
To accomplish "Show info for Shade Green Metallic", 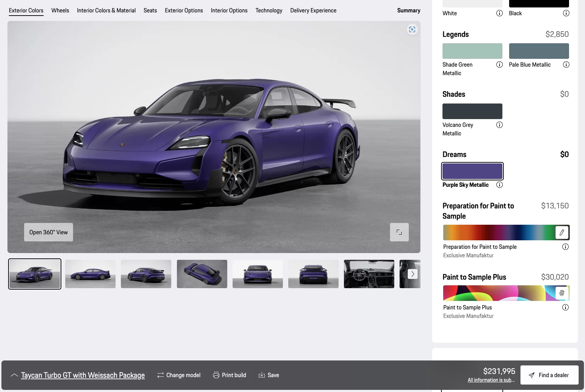I will point(499,65).
